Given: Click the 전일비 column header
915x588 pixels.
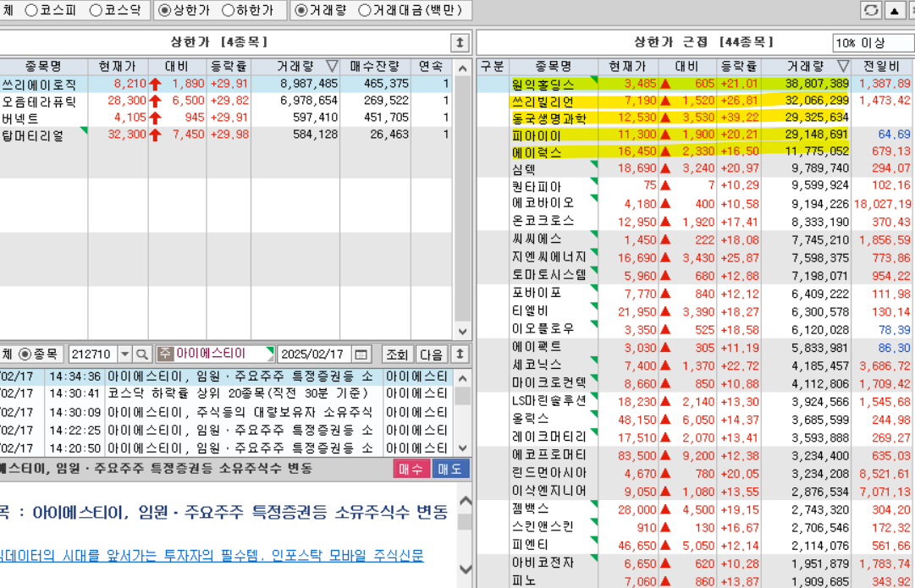Looking at the screenshot, I should click(882, 67).
